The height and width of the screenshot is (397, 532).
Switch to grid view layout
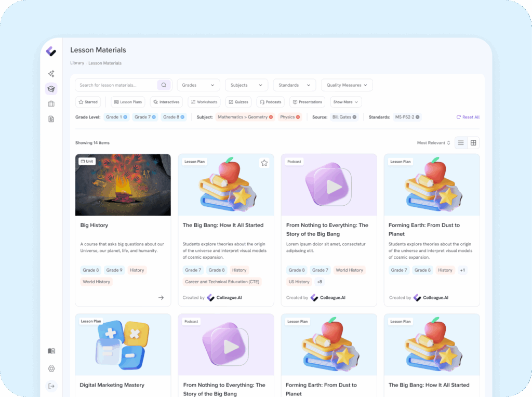473,143
